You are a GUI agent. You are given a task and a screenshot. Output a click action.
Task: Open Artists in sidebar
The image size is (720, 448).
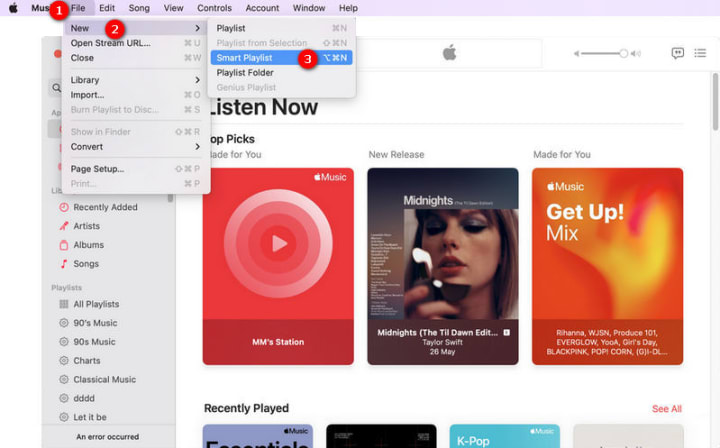[x=86, y=226]
